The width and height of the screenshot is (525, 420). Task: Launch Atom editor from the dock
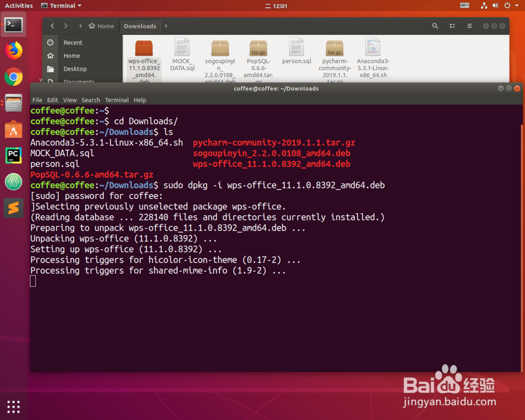[x=14, y=182]
